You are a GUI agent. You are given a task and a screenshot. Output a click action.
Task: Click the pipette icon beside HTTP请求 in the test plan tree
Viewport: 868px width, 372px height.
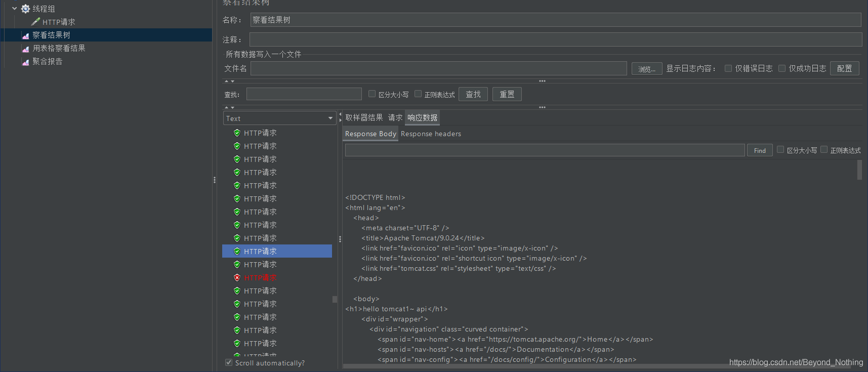tap(35, 22)
